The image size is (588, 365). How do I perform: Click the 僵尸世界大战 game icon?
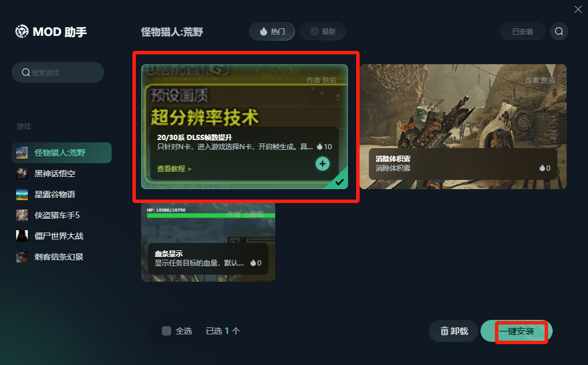tap(22, 236)
